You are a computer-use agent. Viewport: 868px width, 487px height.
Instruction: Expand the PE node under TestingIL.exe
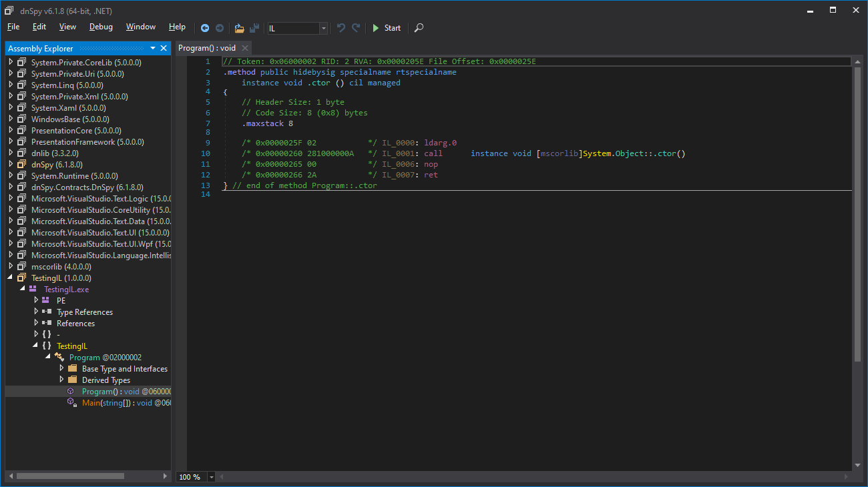pos(37,300)
